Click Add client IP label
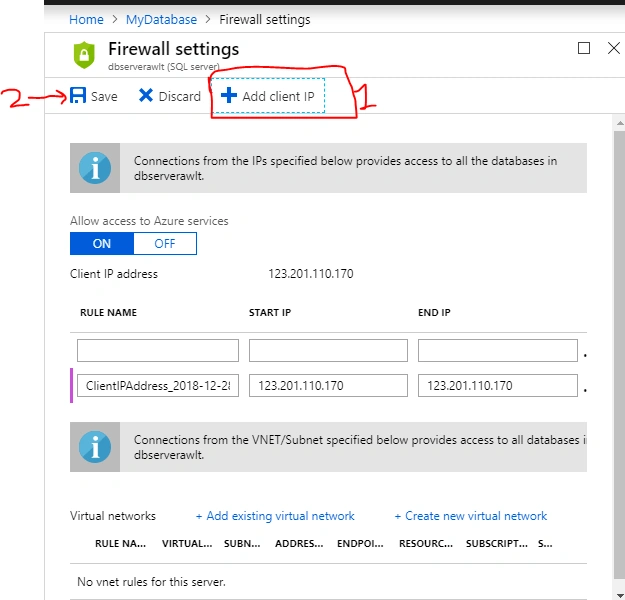 278,96
